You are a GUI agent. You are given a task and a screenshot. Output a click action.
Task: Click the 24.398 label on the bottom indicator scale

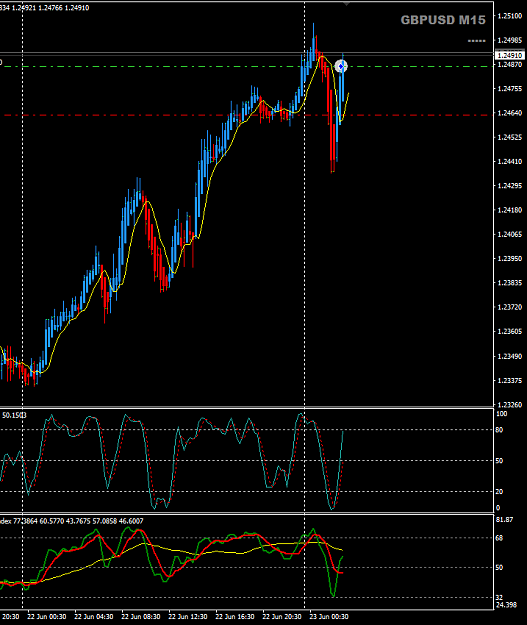(506, 605)
